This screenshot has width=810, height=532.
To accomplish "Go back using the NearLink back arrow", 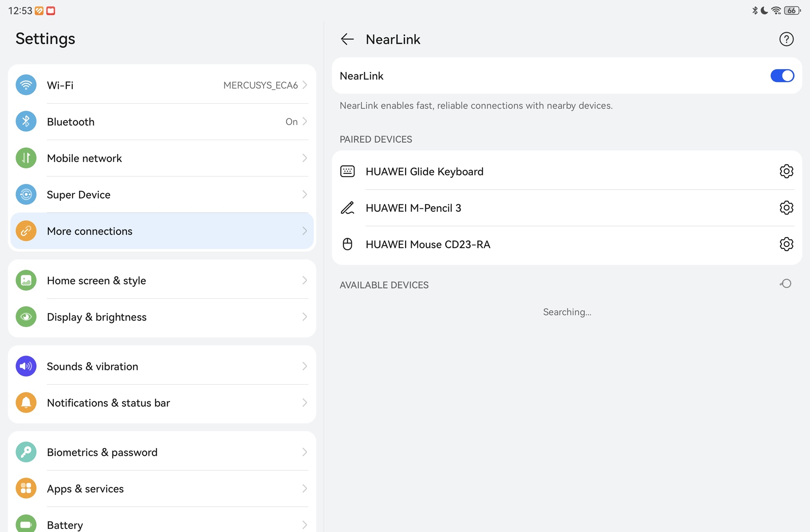I will pyautogui.click(x=347, y=39).
